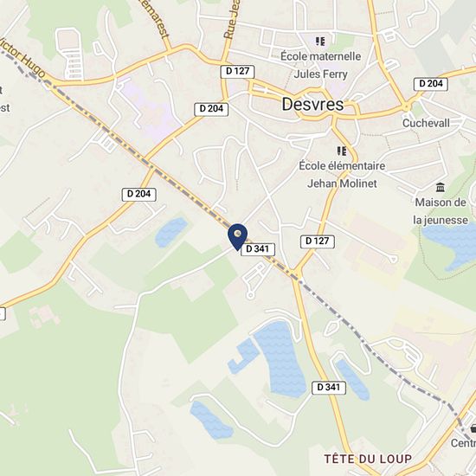Image resolution: width=476 pixels, height=476 pixels.
Task: Click the D 204 shield below Rue Jean junction
Action: point(211,109)
